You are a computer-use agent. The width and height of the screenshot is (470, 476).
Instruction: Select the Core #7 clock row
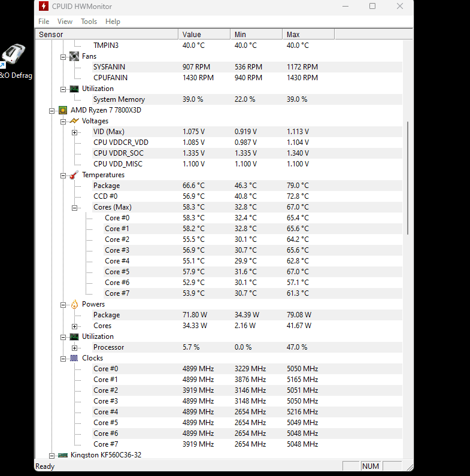pos(247,444)
